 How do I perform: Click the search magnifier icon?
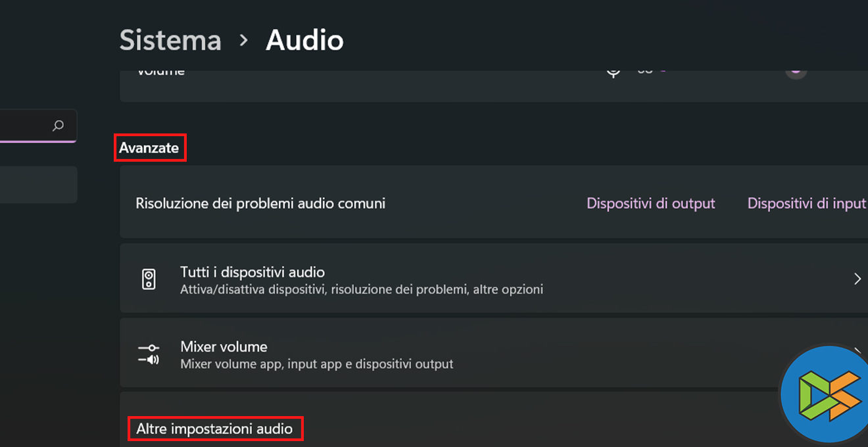(58, 126)
